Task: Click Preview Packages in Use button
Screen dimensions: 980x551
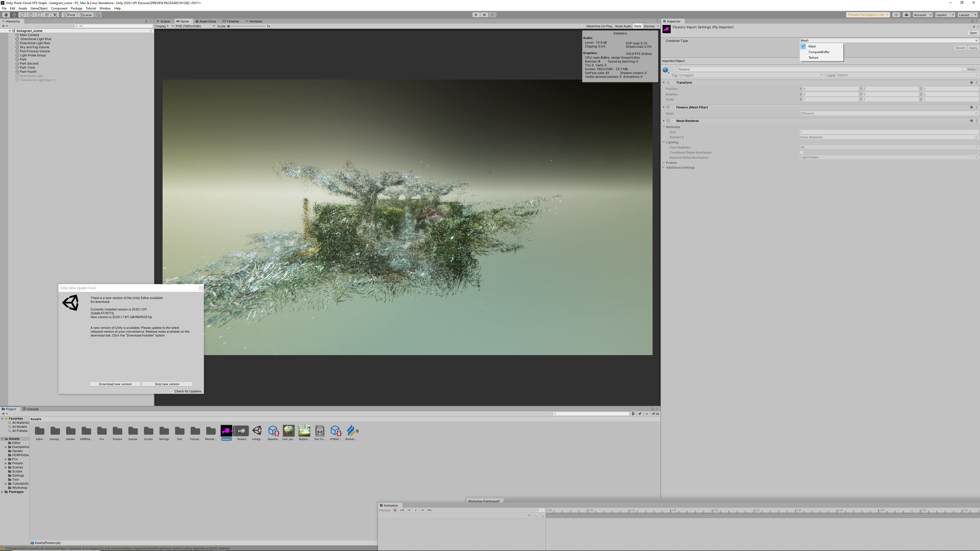Action: click(868, 15)
